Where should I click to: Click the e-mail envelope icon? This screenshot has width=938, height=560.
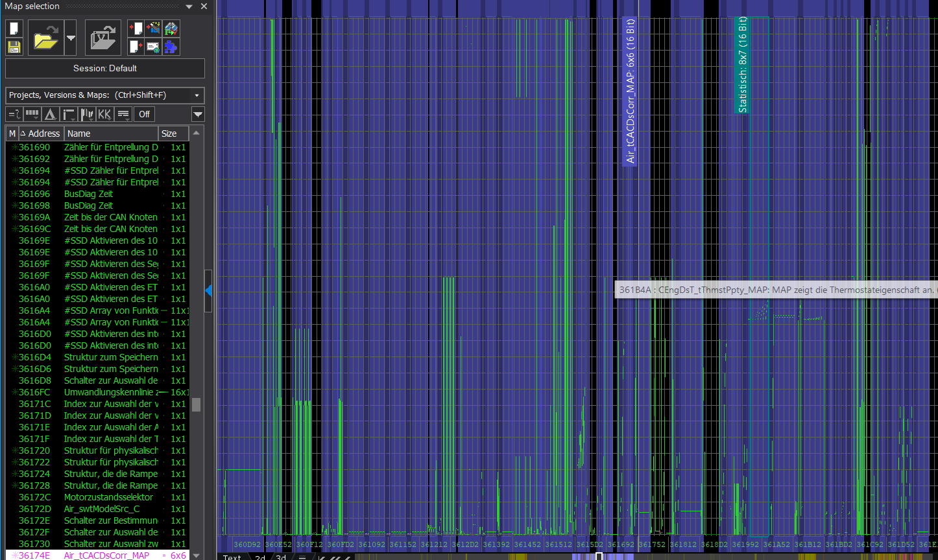(x=153, y=47)
